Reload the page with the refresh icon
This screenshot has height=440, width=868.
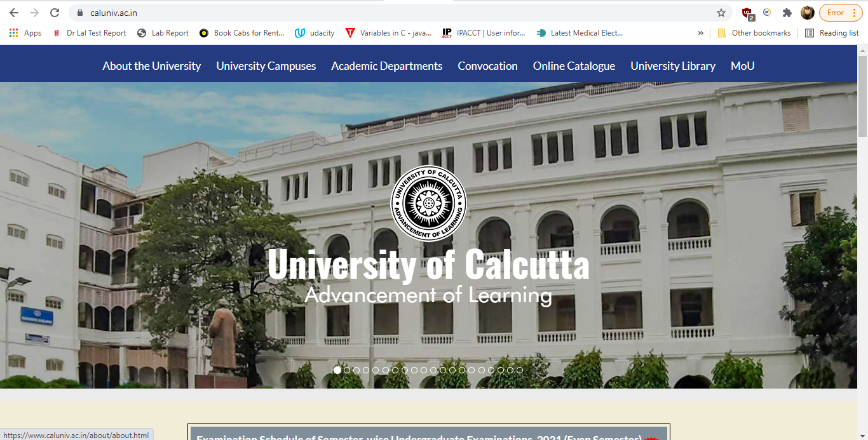pos(55,13)
